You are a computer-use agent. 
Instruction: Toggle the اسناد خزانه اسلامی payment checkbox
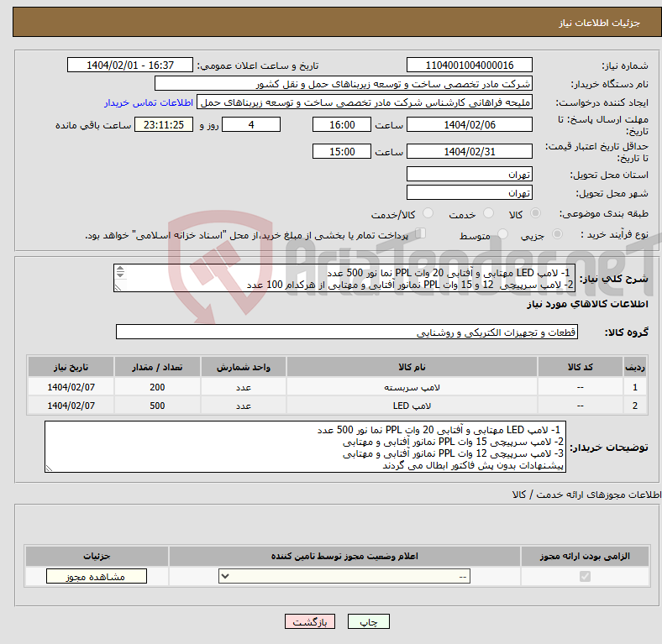pos(421,233)
